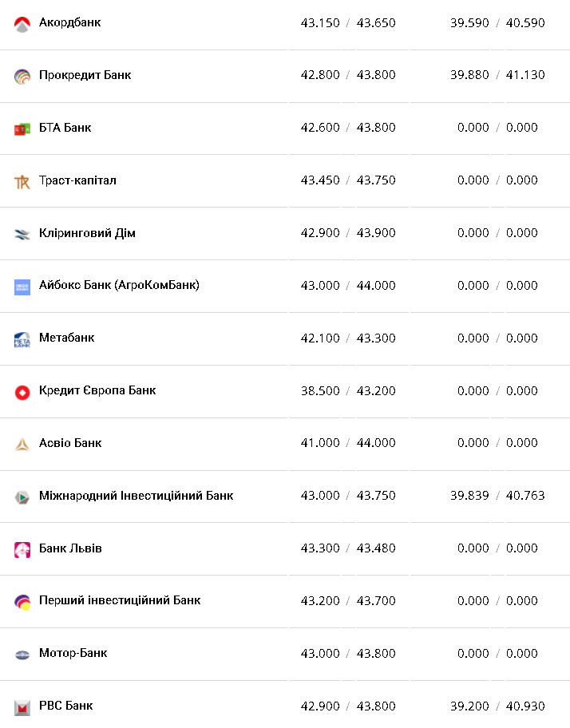Open the Перший інвестиційний Банк link
Image resolution: width=570 pixels, height=728 pixels.
click(x=120, y=600)
